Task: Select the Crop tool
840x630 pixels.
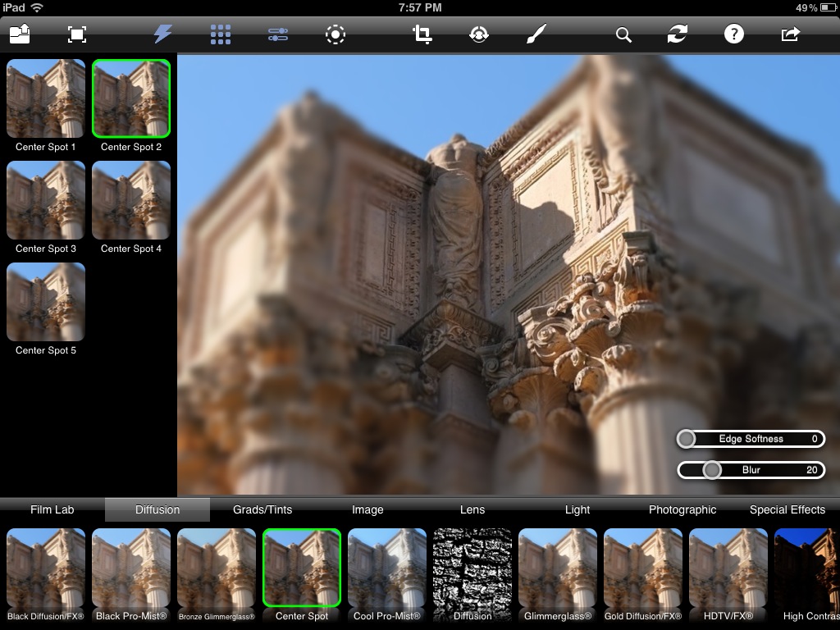Action: (x=422, y=34)
